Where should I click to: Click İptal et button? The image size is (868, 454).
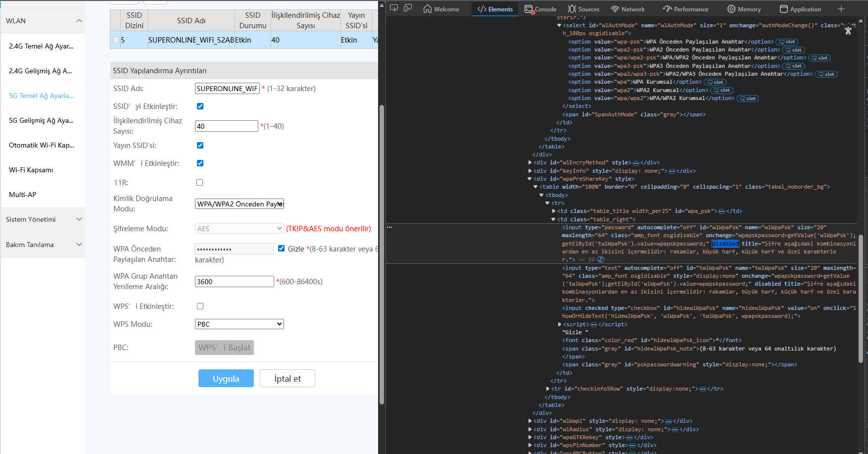(x=288, y=379)
